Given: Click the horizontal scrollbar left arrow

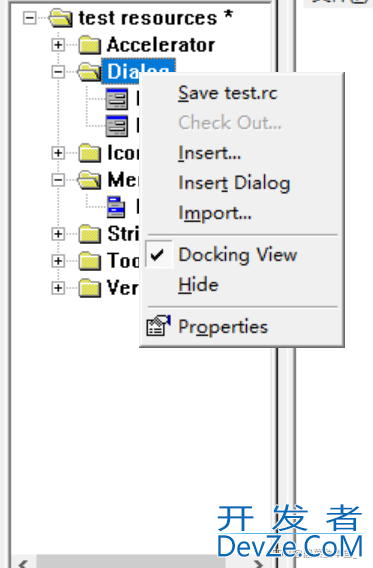Looking at the screenshot, I should click(23, 563).
